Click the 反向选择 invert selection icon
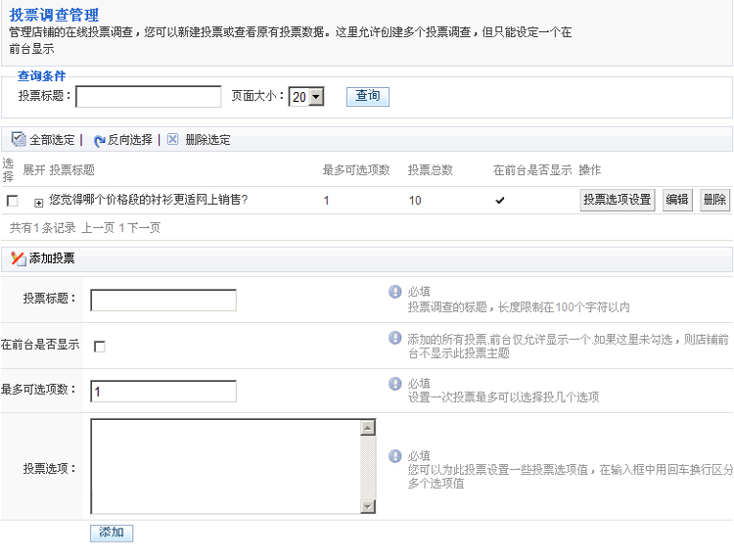 coord(99,140)
